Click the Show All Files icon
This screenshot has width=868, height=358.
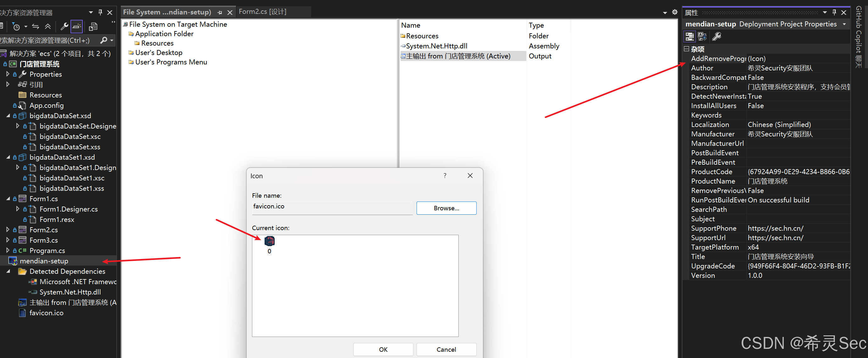point(93,27)
